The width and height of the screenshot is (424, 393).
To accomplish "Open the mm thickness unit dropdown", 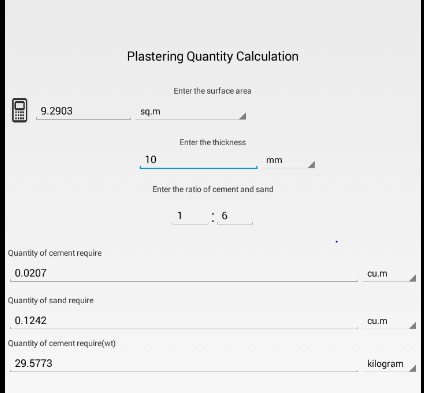I will tap(288, 160).
